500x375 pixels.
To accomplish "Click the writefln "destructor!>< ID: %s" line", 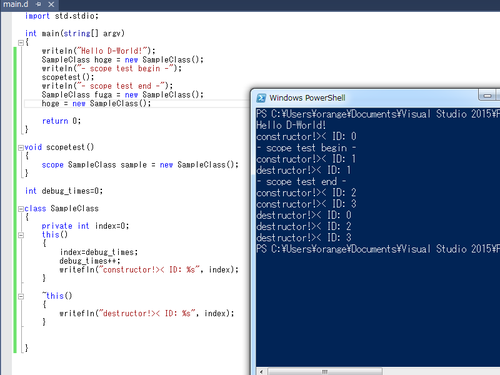I will pyautogui.click(x=147, y=314).
